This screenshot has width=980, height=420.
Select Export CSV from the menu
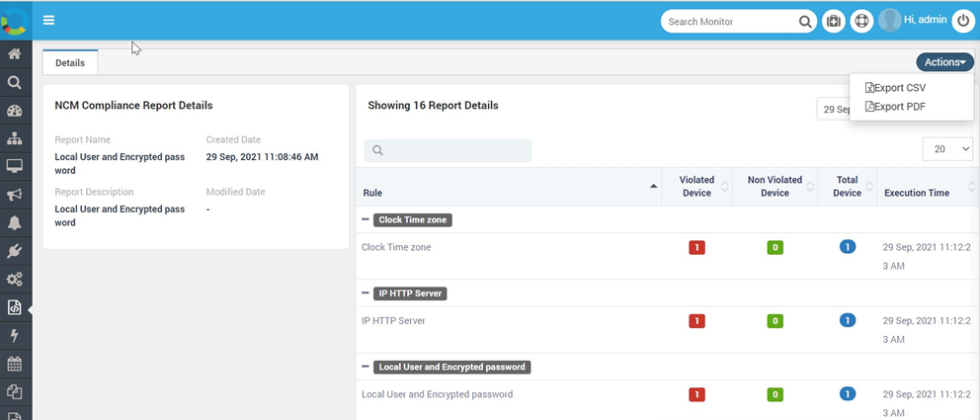point(895,88)
